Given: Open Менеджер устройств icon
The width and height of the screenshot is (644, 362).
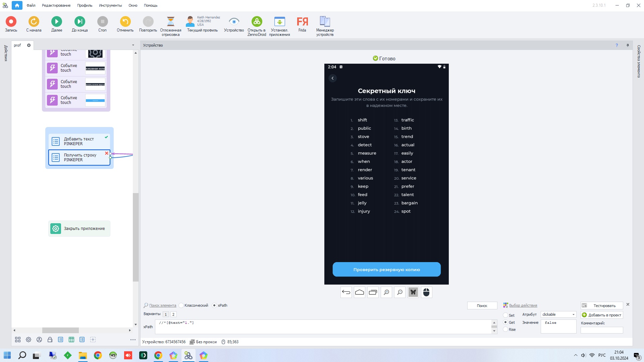Looking at the screenshot, I should (x=325, y=21).
